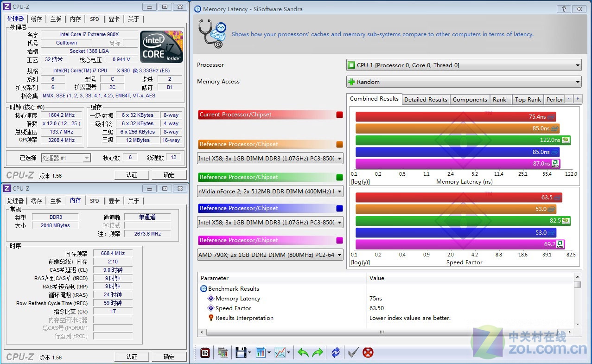Open 处理器 tab in bottom CPU-Z window
This screenshot has width=592, height=364.
click(15, 201)
